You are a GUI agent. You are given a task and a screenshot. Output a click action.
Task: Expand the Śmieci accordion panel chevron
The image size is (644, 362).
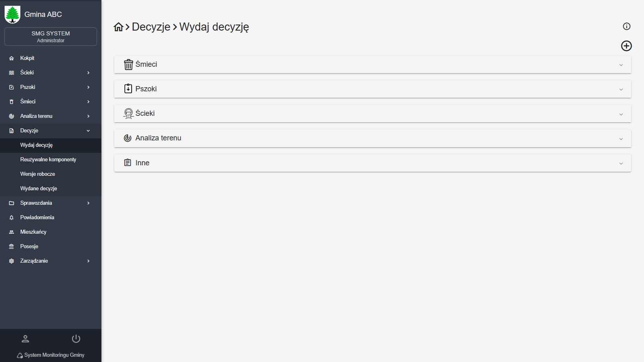[x=621, y=65]
